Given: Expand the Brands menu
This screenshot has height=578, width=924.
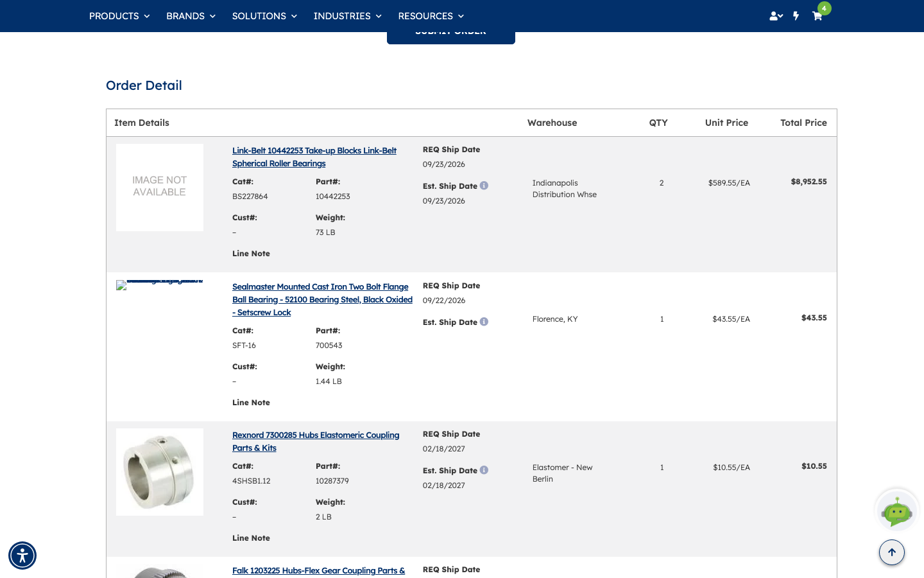Looking at the screenshot, I should click(191, 16).
